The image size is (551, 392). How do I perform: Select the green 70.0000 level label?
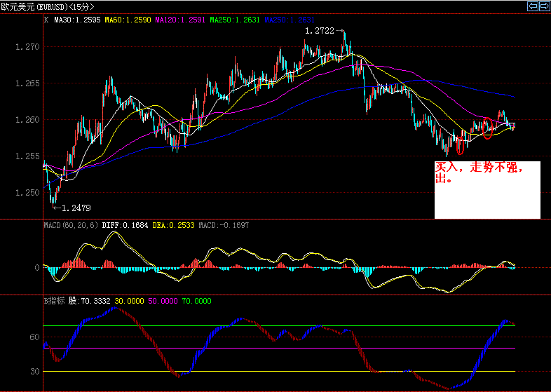click(197, 301)
